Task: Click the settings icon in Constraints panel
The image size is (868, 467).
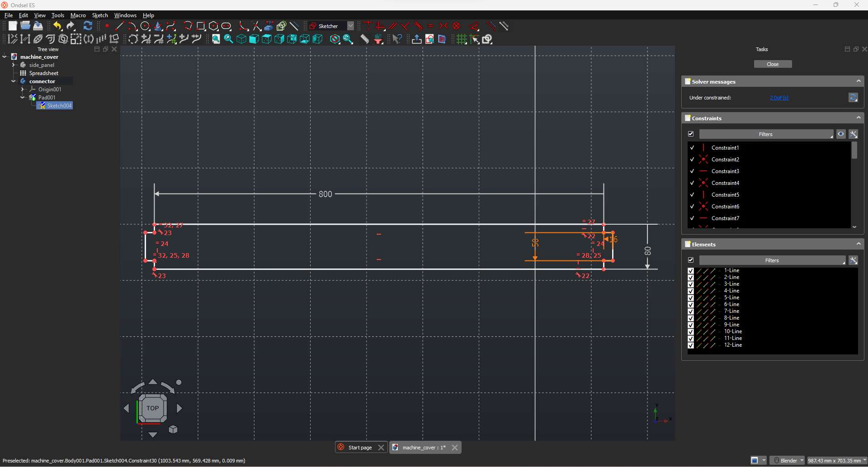Action: (x=854, y=134)
